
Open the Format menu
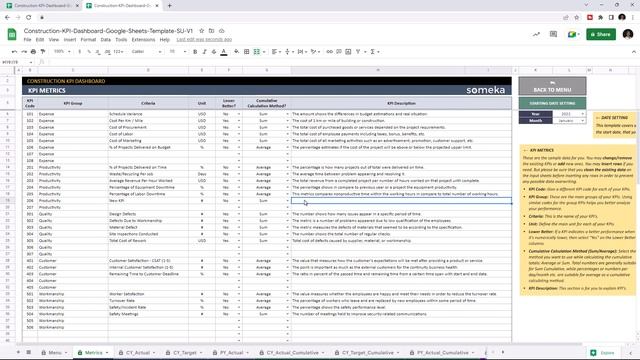[88, 40]
